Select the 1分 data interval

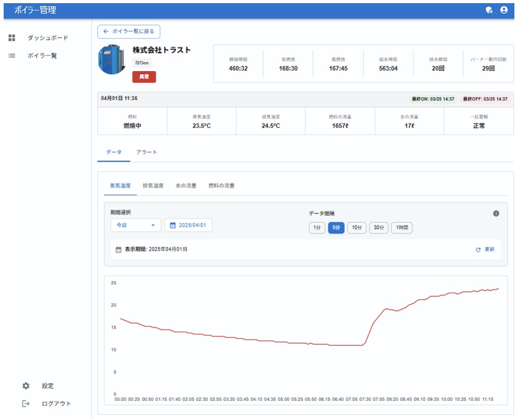point(317,228)
